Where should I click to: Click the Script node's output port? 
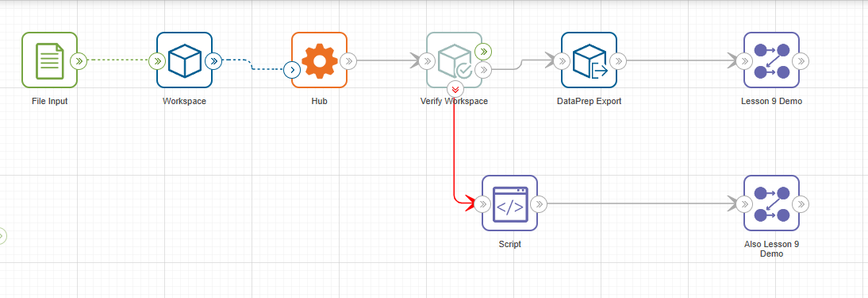tap(539, 204)
